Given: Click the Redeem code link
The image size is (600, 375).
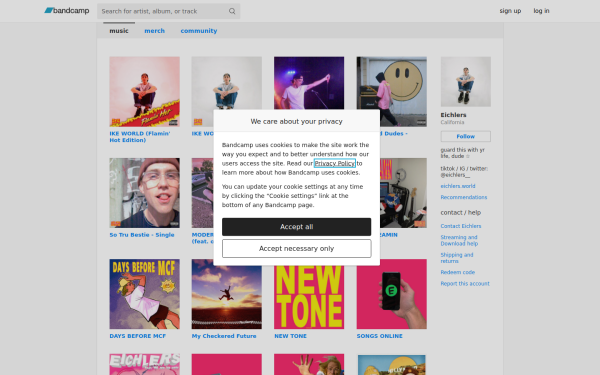Looking at the screenshot, I should click(458, 272).
